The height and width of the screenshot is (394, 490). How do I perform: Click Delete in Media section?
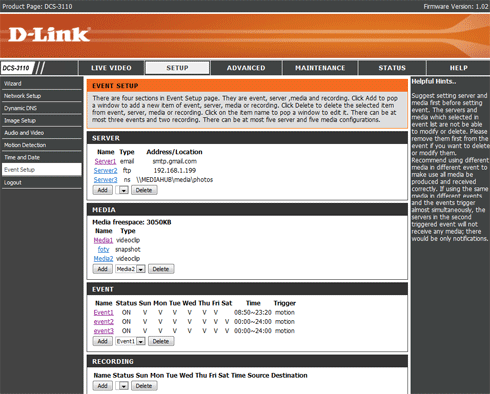(x=161, y=269)
